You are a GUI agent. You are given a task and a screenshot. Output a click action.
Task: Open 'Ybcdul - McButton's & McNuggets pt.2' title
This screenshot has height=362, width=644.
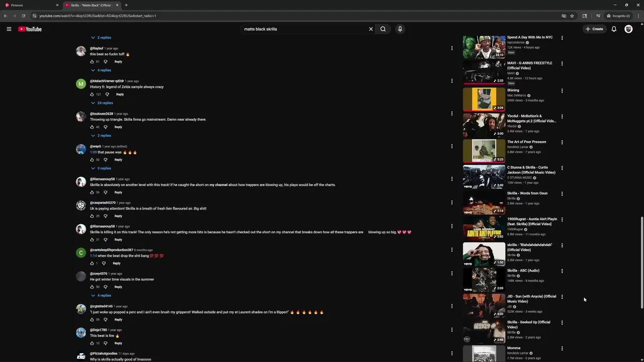tap(531, 118)
